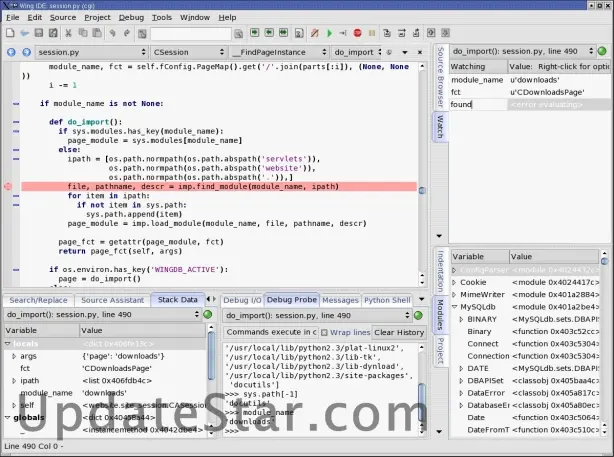Open the CSession class dropdown
The width and height of the screenshot is (614, 457).
click(189, 52)
